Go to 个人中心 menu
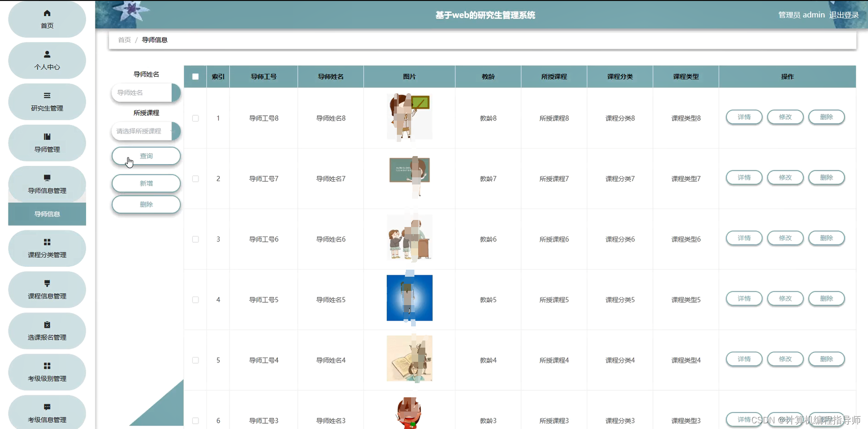868x429 pixels. tap(47, 61)
